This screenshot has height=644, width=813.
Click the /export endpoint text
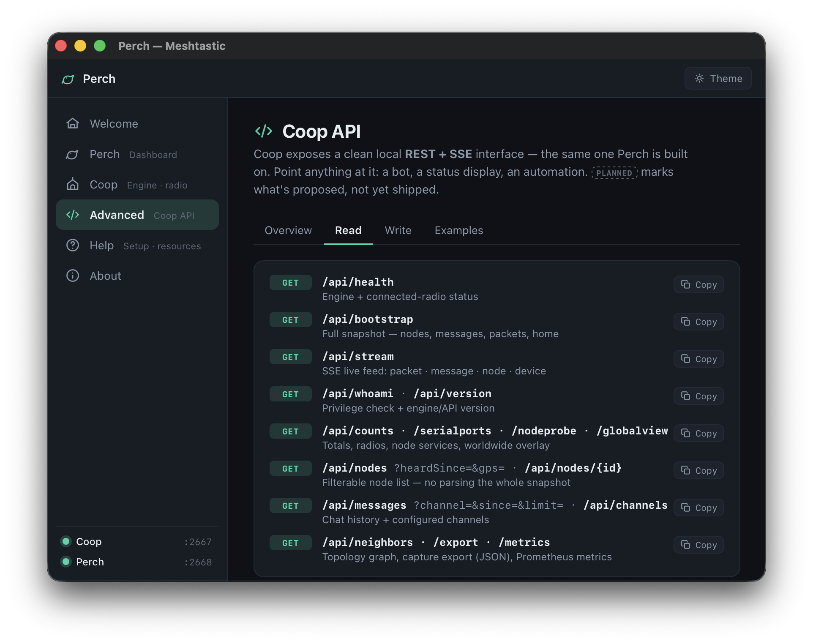(x=456, y=542)
